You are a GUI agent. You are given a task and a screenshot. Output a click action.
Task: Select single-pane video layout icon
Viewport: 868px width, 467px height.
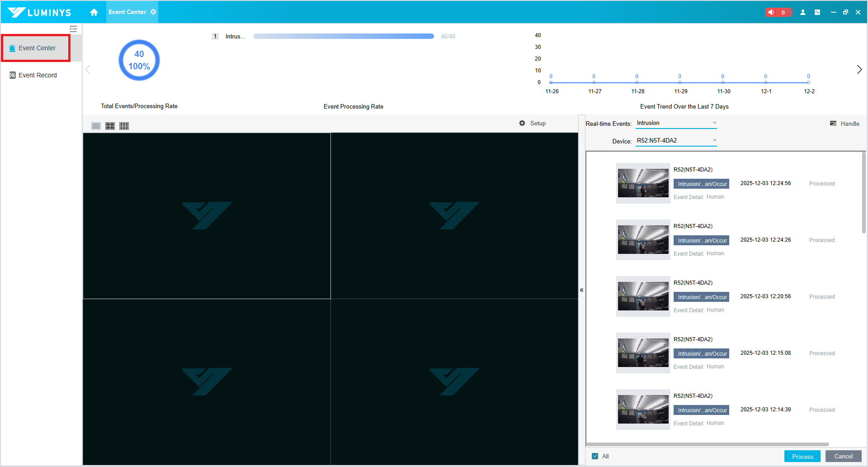click(96, 126)
